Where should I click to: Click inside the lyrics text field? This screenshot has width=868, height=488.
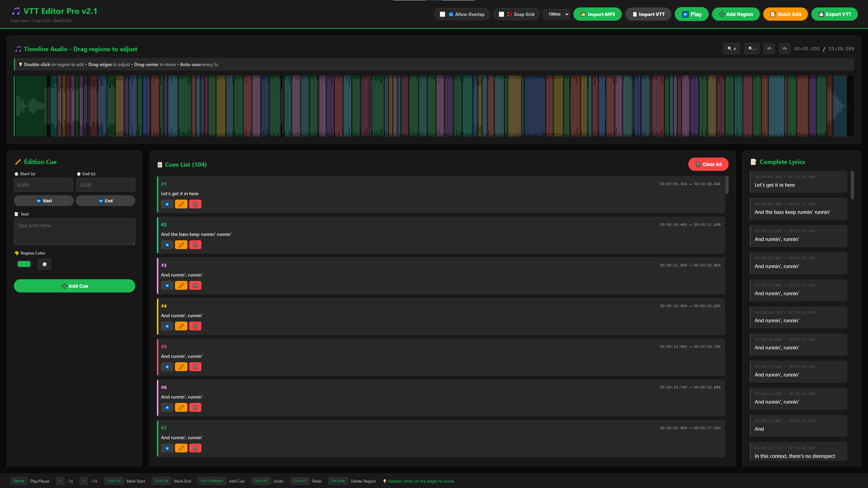point(74,231)
